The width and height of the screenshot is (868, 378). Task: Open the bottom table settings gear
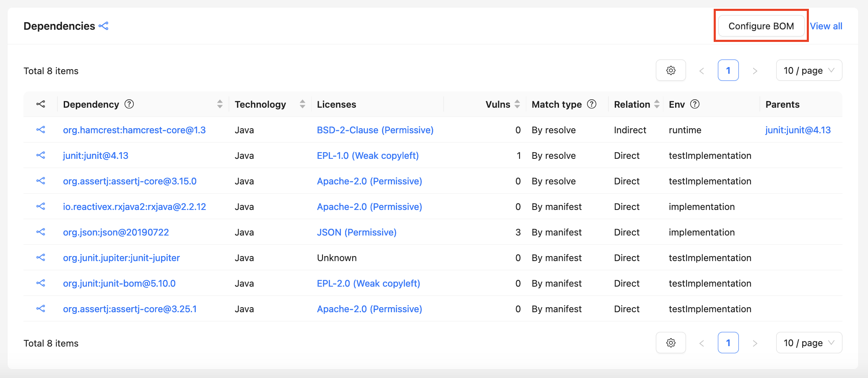pyautogui.click(x=671, y=343)
